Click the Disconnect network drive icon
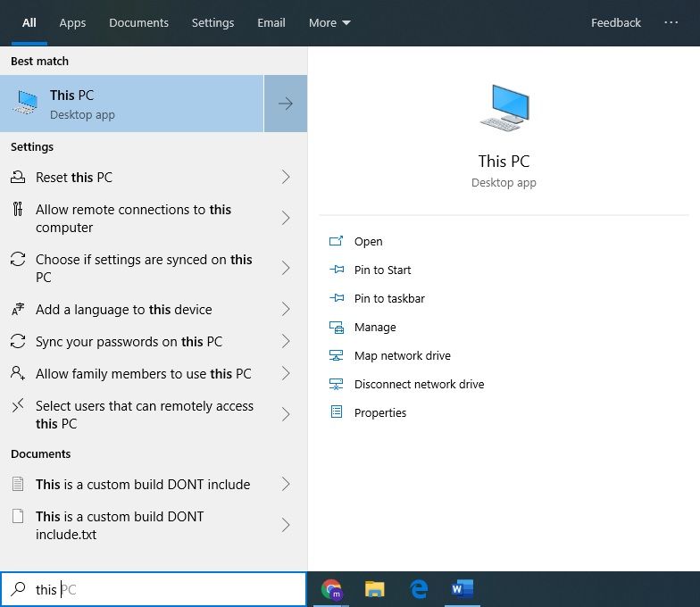Viewport: 700px width, 607px height. (336, 384)
